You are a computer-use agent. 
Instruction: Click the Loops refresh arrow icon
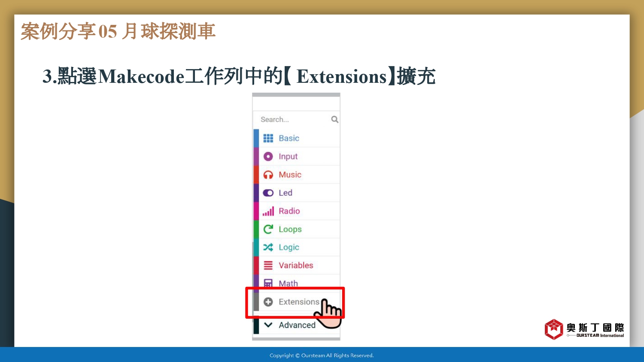tap(268, 229)
